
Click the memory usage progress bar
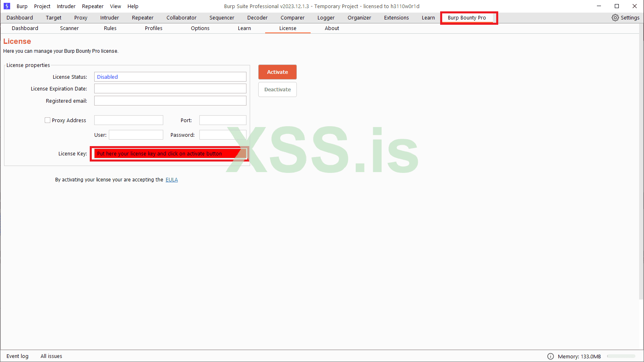point(621,356)
